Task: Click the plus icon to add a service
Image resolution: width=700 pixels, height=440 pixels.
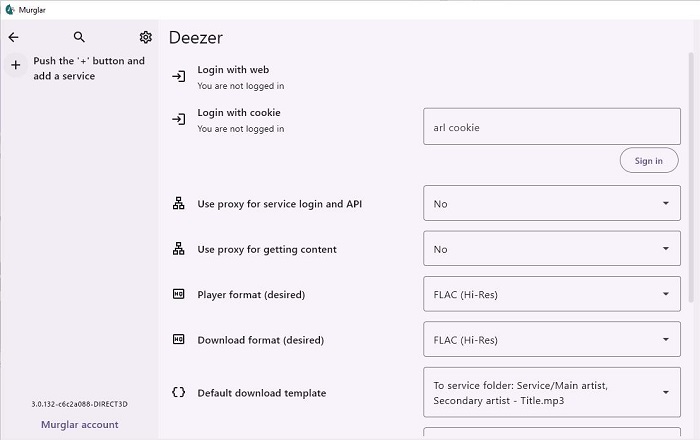Action: pyautogui.click(x=16, y=65)
